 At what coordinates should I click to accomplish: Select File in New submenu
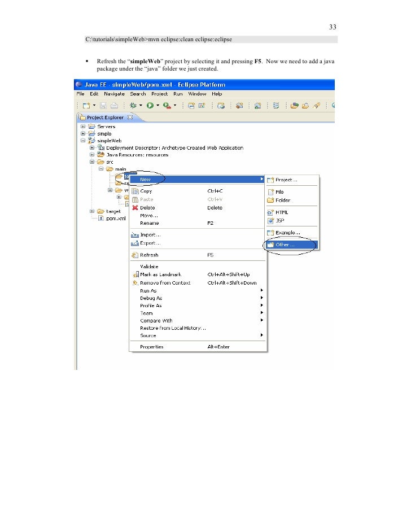click(292, 192)
